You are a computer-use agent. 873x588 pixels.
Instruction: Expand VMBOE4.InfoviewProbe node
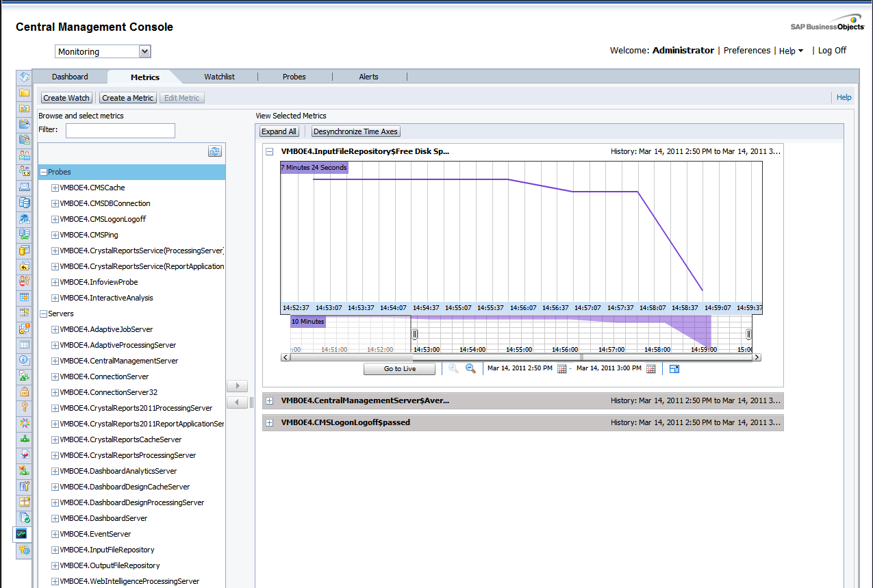pyautogui.click(x=55, y=283)
